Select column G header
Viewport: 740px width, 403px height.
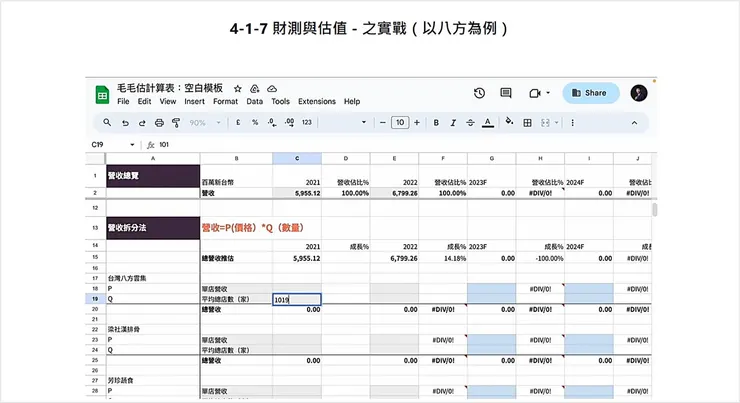pyautogui.click(x=492, y=159)
